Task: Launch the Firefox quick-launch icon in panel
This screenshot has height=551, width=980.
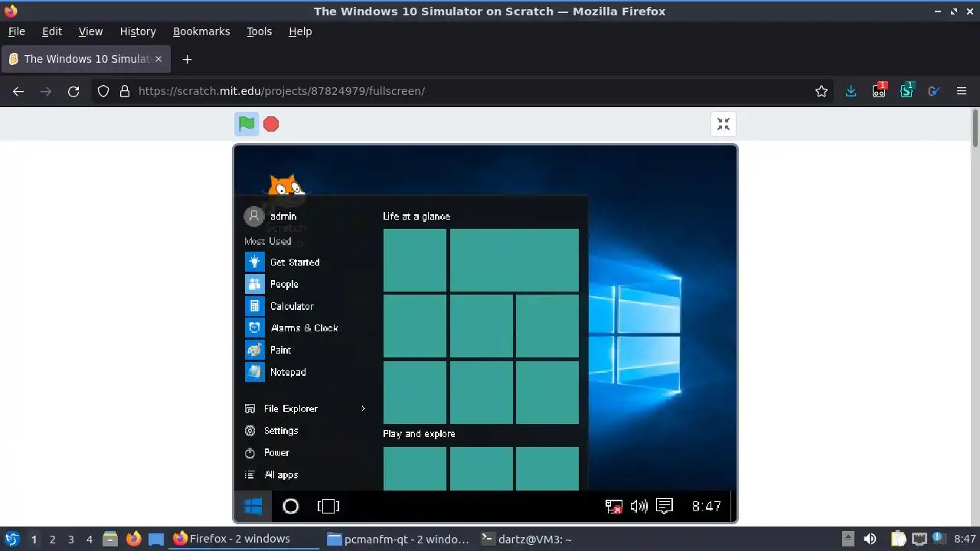Action: (x=133, y=539)
